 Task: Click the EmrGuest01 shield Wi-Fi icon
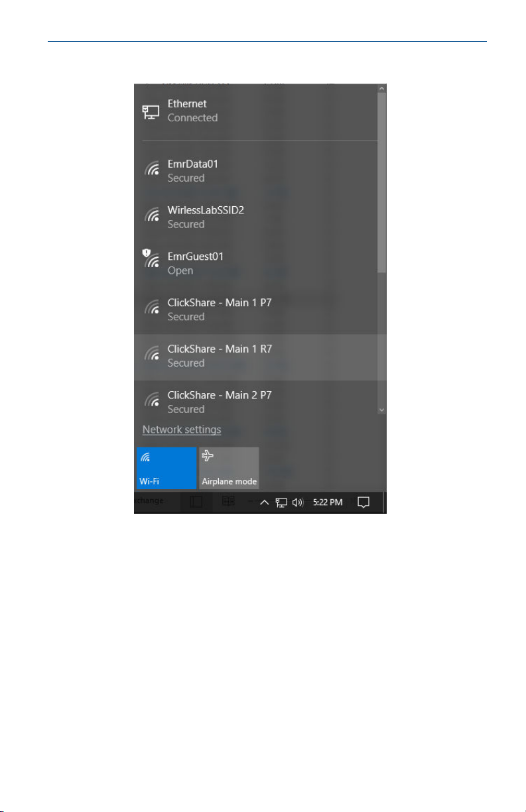click(151, 259)
